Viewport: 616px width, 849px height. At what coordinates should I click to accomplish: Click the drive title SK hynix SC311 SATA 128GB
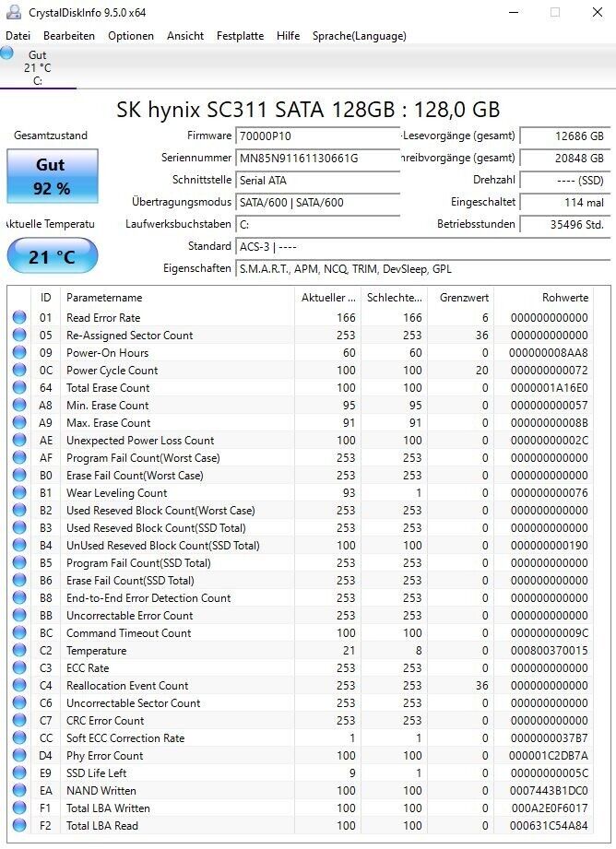pos(308,110)
